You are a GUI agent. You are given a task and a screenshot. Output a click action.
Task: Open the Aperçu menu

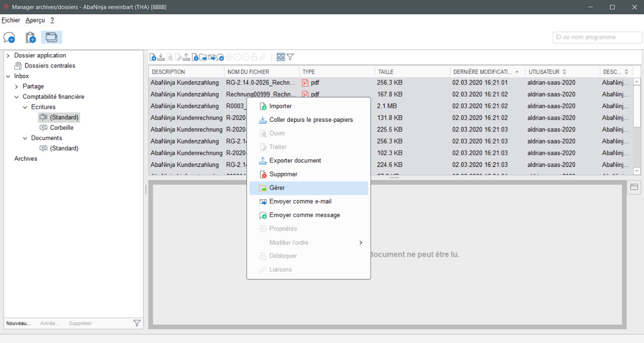[x=35, y=20]
